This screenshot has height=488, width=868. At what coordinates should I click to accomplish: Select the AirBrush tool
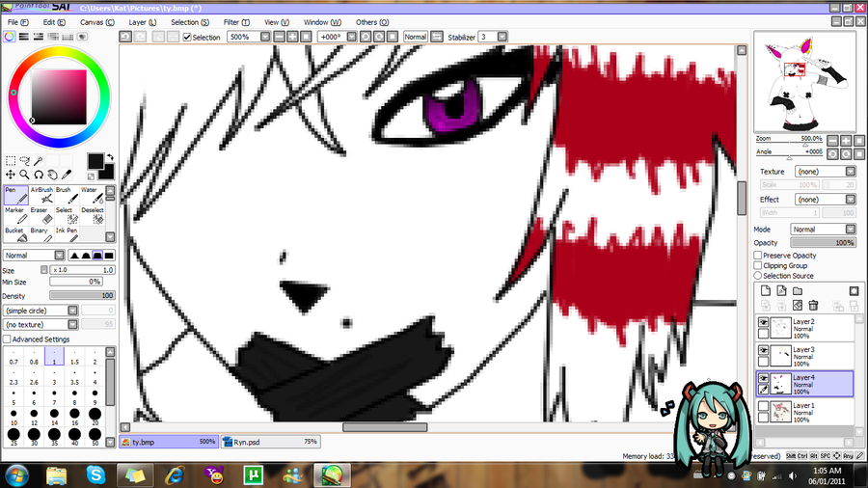point(41,196)
